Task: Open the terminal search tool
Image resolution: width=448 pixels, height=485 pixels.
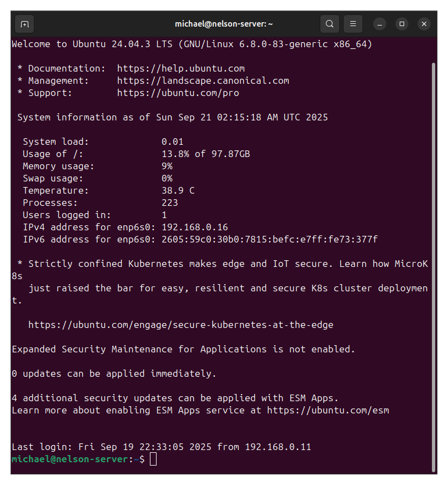Action: click(x=330, y=24)
